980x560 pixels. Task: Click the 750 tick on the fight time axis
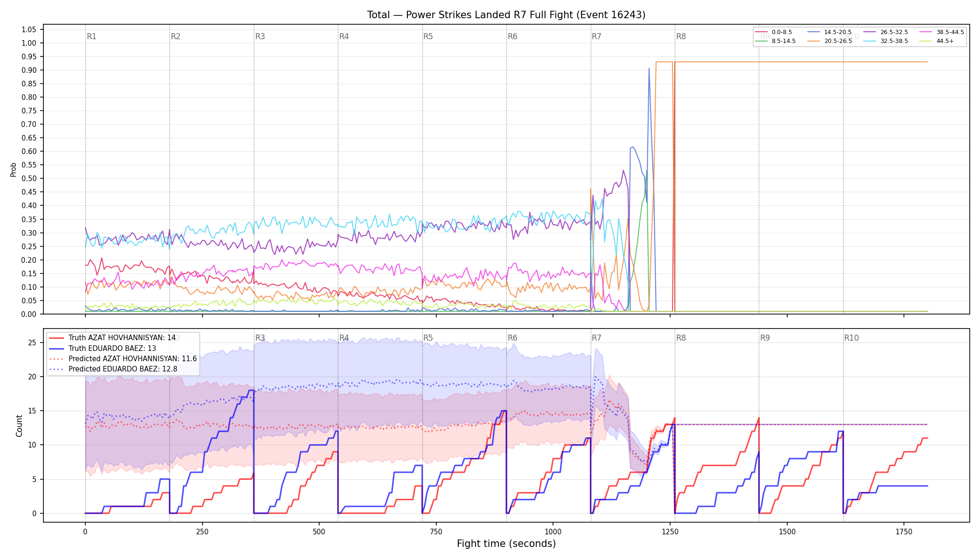coord(436,532)
